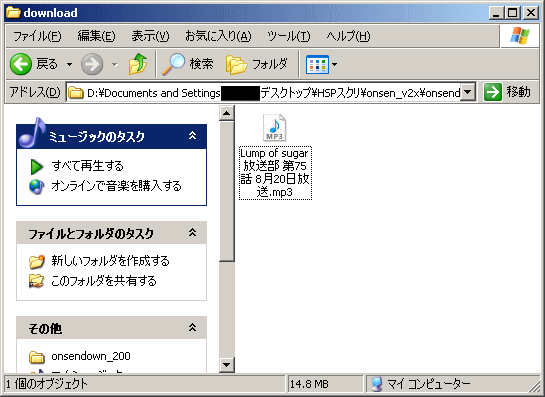This screenshot has width=545, height=397.
Task: Click the フォルダ toolbar label
Action: [270, 64]
